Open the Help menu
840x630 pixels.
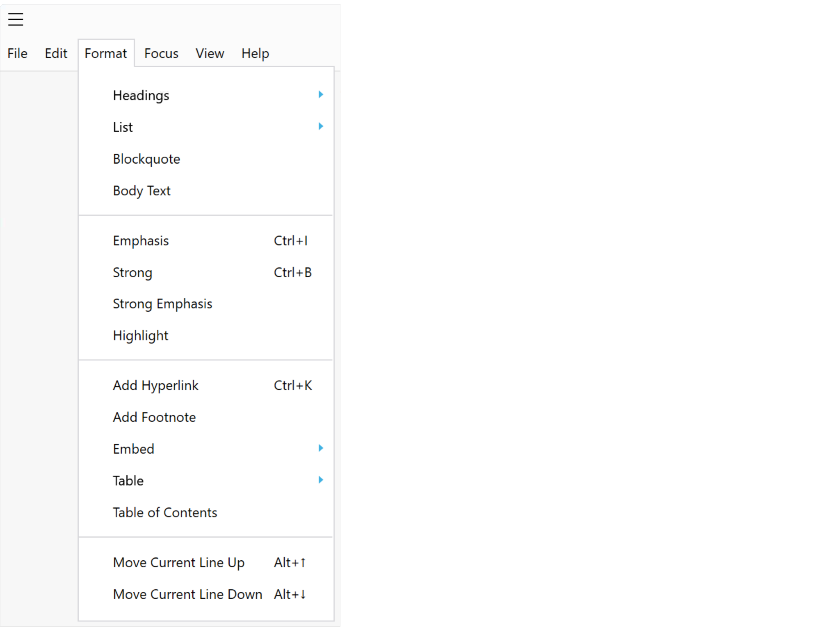(x=255, y=53)
